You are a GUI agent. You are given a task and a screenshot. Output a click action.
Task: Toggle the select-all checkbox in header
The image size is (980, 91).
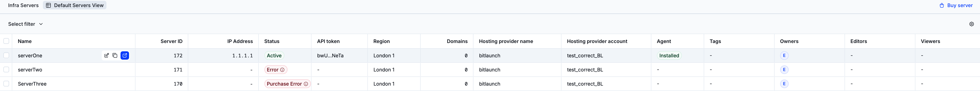[x=6, y=41]
